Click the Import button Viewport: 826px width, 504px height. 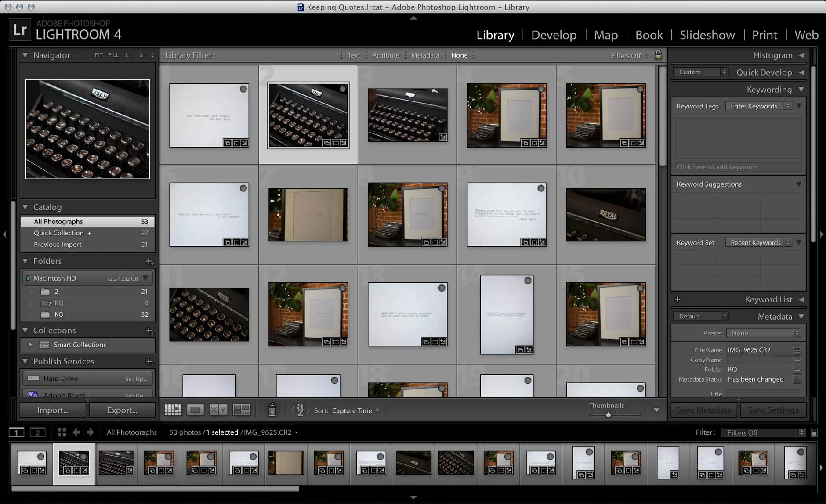coord(53,410)
